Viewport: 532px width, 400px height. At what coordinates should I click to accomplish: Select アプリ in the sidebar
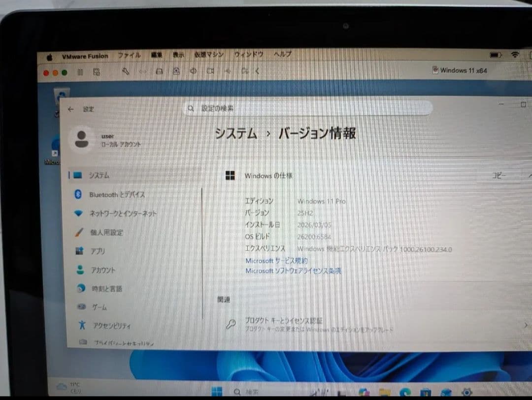click(x=134, y=251)
